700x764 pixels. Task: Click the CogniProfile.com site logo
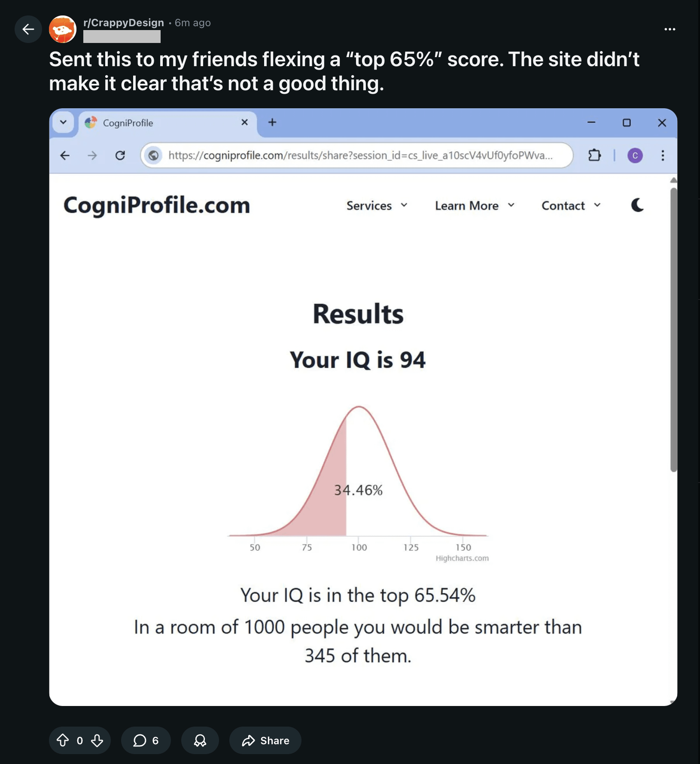[x=157, y=205]
